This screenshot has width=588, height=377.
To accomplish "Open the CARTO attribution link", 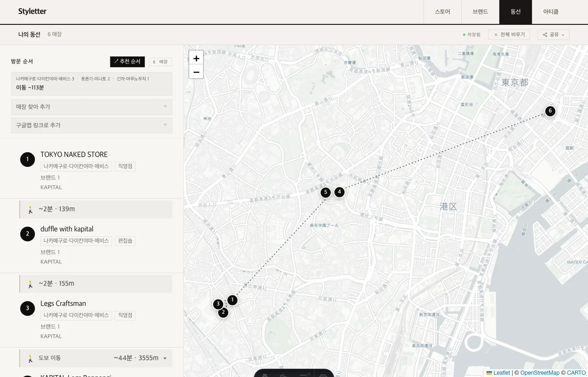I will 576,373.
